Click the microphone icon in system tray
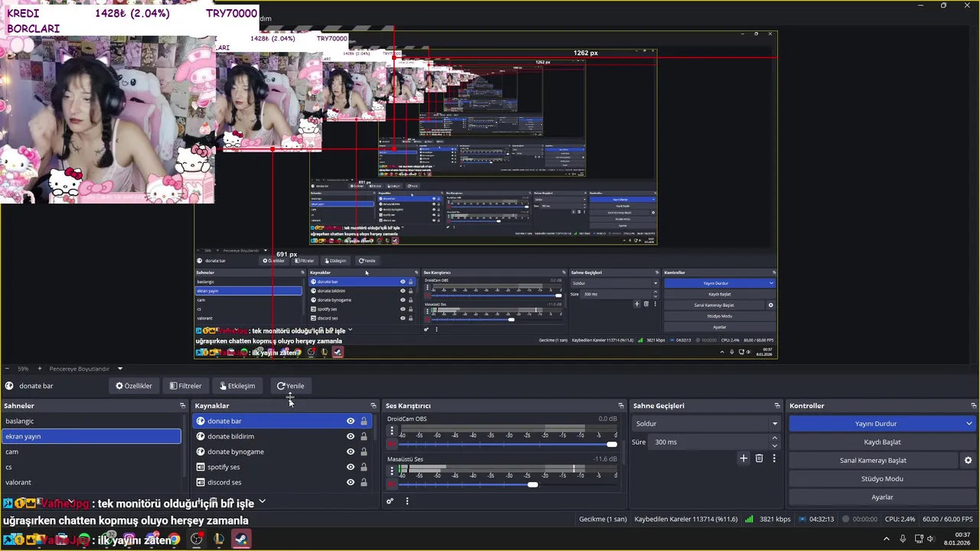This screenshot has width=980, height=551. pos(903,539)
